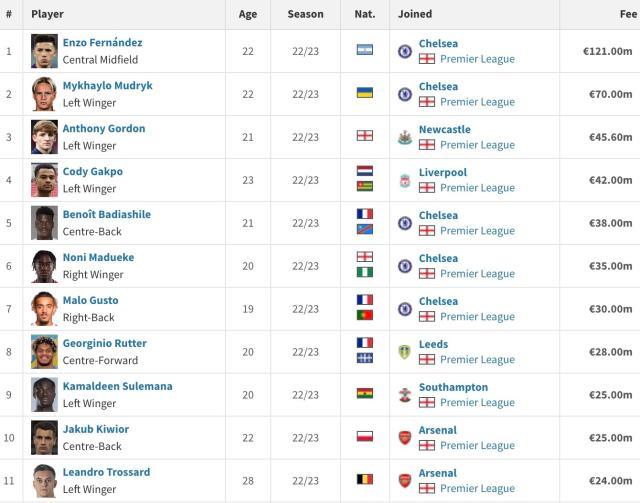640x503 pixels.
Task: Sort table by Fee column header
Action: click(627, 14)
